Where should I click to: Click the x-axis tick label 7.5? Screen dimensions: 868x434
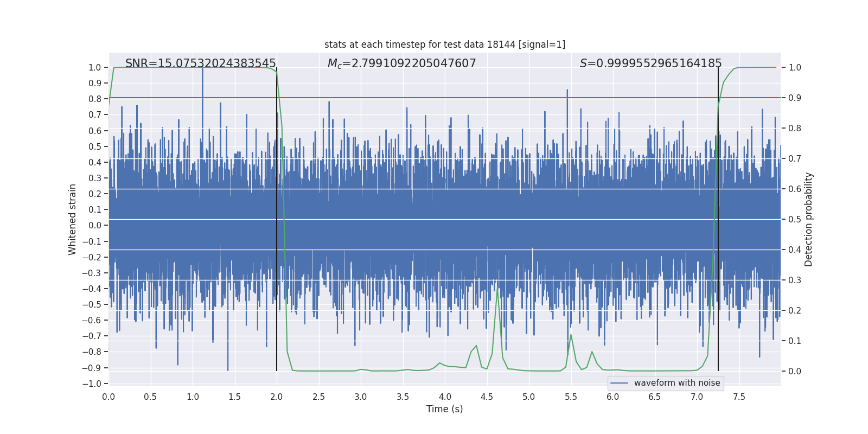739,397
